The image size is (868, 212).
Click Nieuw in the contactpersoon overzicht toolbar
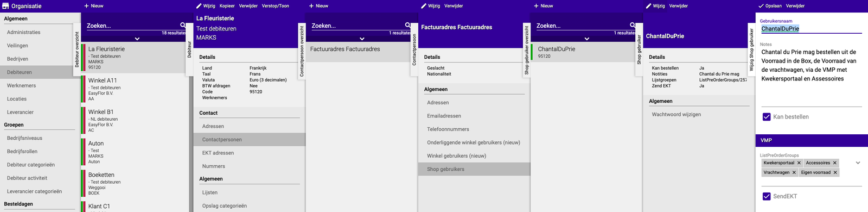tap(318, 6)
